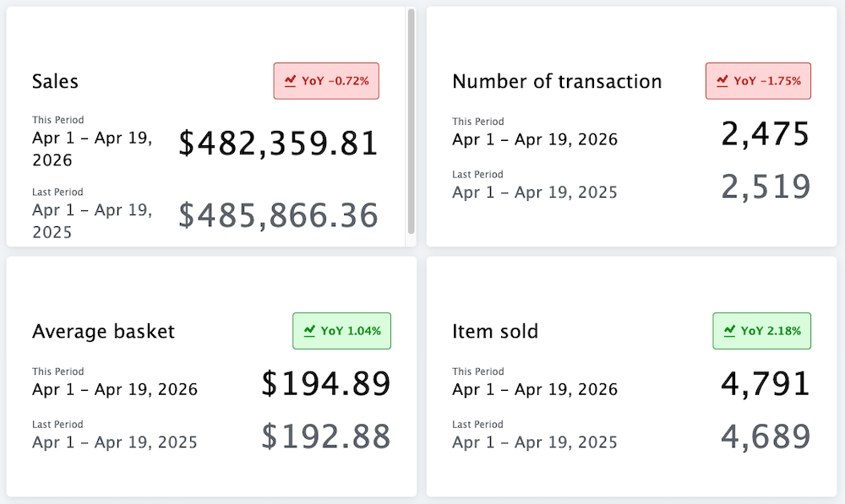Image resolution: width=845 pixels, height=504 pixels.
Task: Click the 2,475 transaction count
Action: coord(766,134)
